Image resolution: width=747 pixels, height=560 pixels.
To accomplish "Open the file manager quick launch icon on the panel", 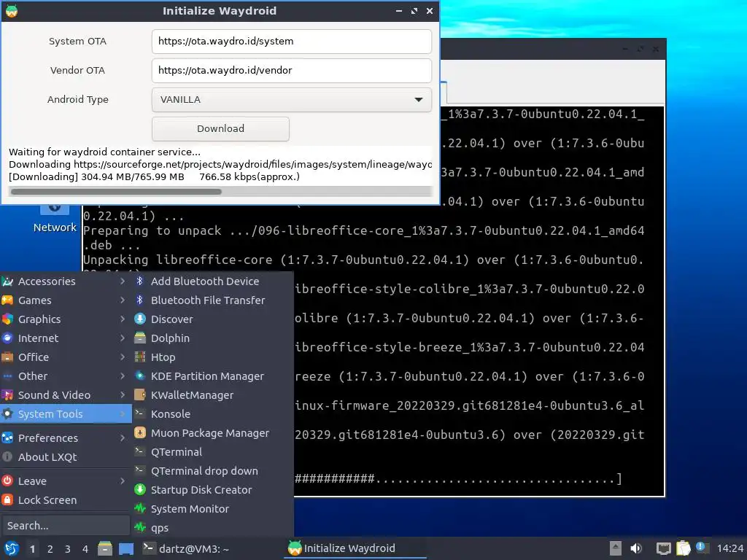I will (x=105, y=548).
